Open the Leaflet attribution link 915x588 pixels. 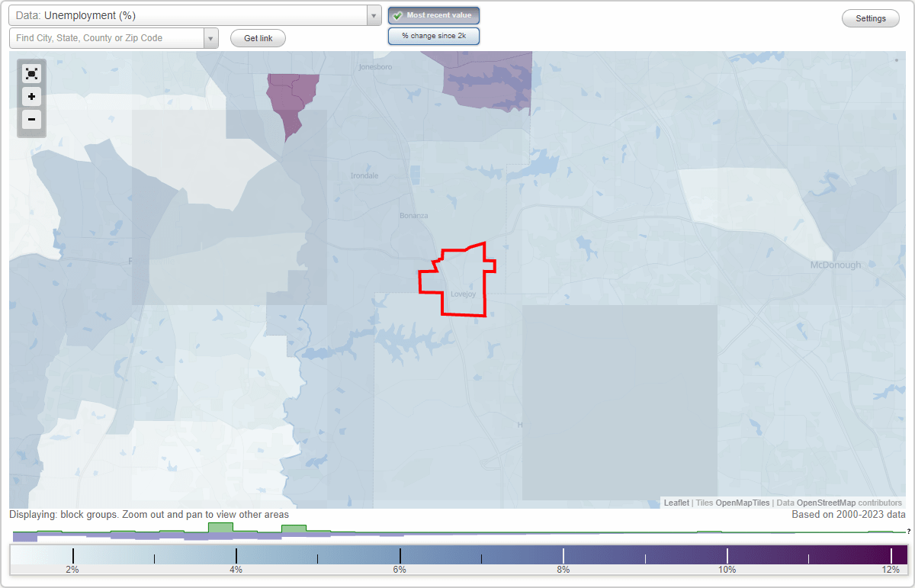pos(676,503)
